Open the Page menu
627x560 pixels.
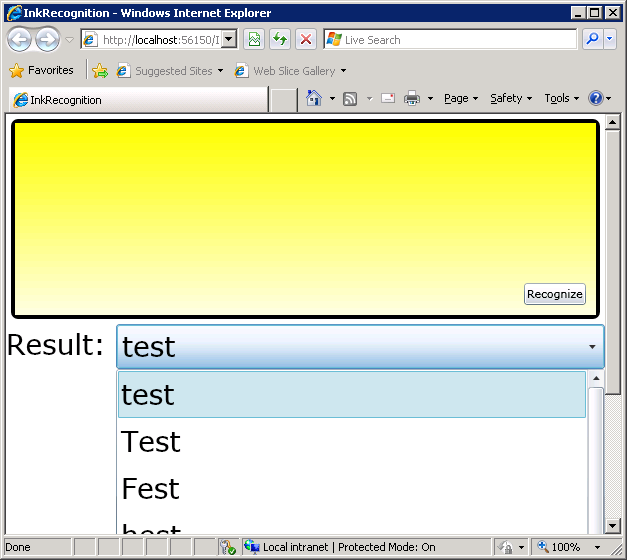coord(461,98)
